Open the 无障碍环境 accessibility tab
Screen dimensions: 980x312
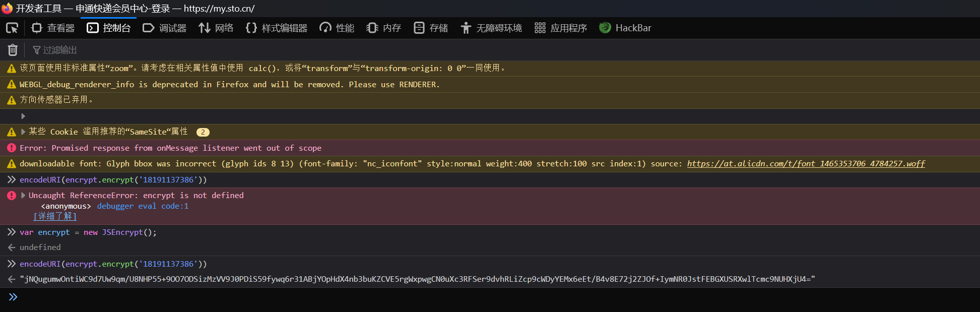click(491, 28)
